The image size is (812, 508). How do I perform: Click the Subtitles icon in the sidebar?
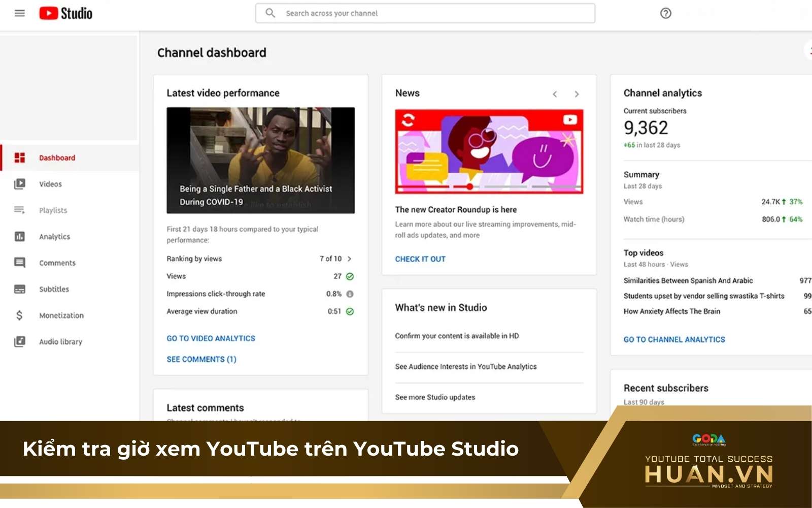pos(19,289)
